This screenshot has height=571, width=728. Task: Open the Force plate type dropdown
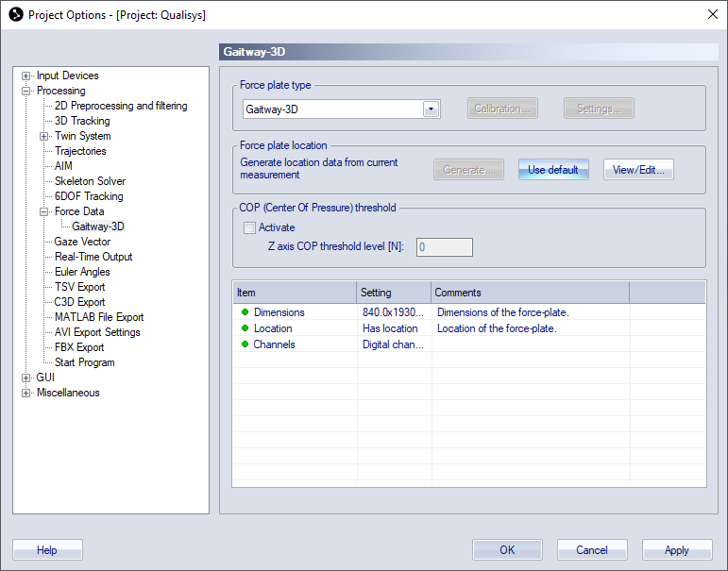[x=431, y=109]
